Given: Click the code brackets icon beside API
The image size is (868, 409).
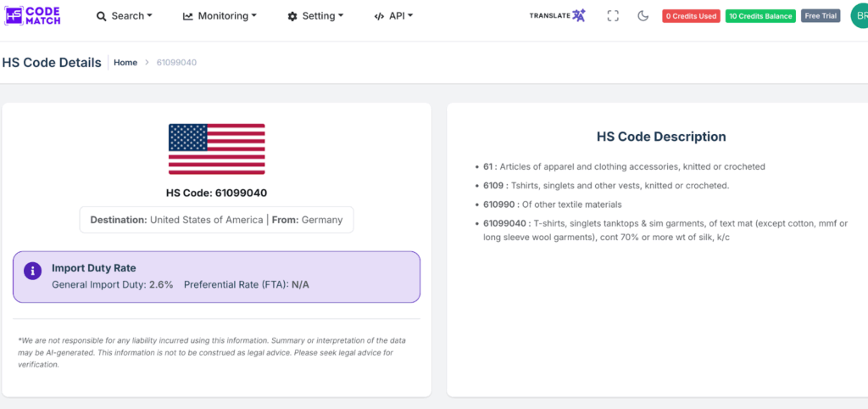Looking at the screenshot, I should click(x=379, y=16).
